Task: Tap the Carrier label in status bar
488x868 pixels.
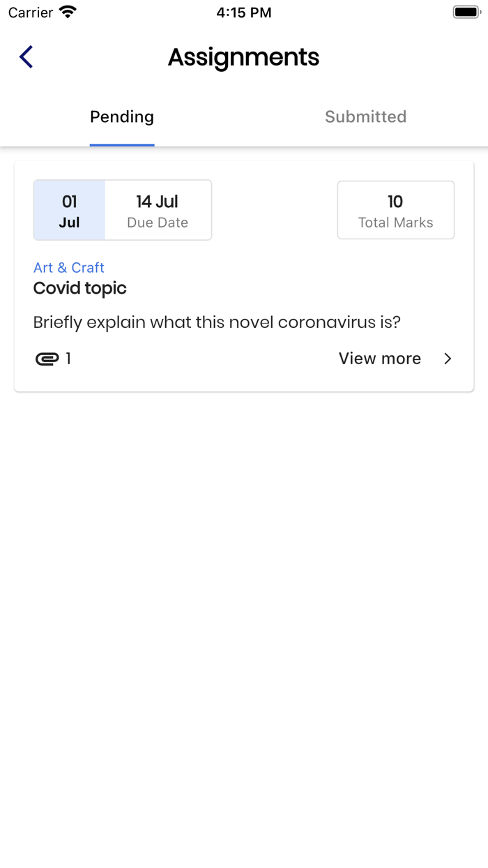Action: click(31, 12)
